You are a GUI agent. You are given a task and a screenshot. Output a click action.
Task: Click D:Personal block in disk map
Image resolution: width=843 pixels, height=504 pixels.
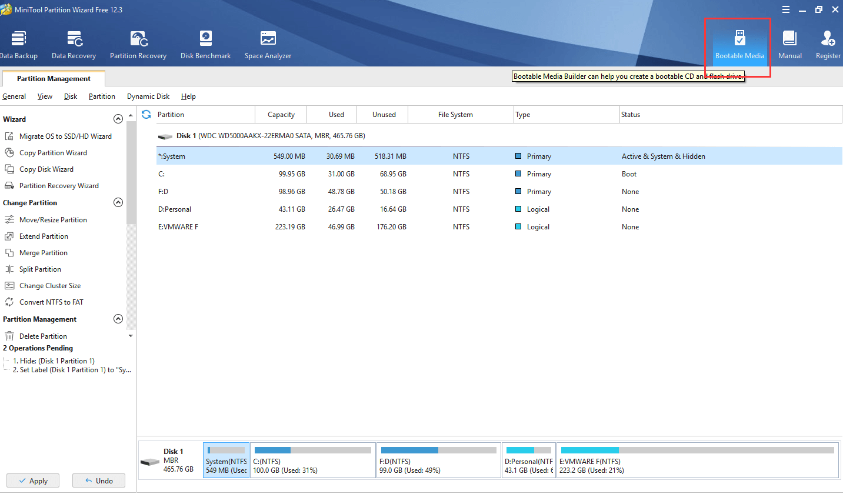(529, 460)
